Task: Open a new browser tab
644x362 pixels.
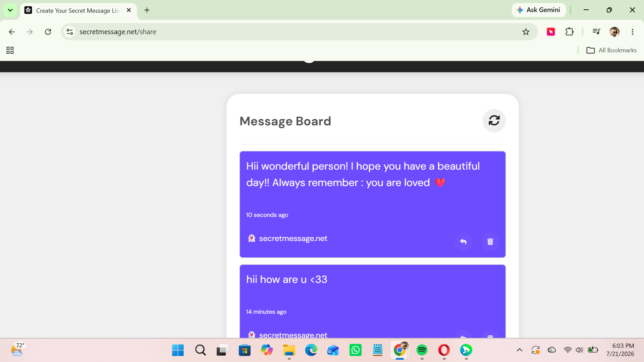Action: [x=147, y=10]
